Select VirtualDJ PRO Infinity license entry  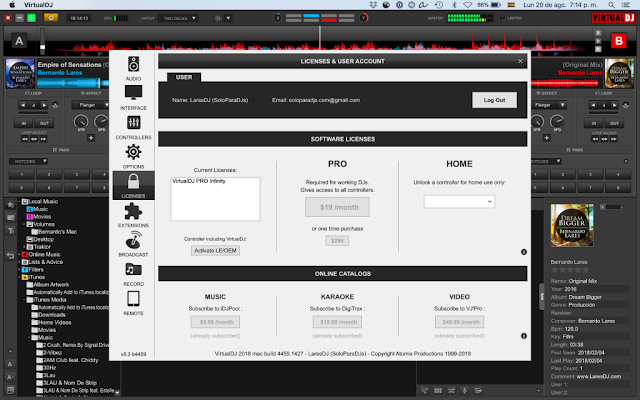pyautogui.click(x=199, y=181)
